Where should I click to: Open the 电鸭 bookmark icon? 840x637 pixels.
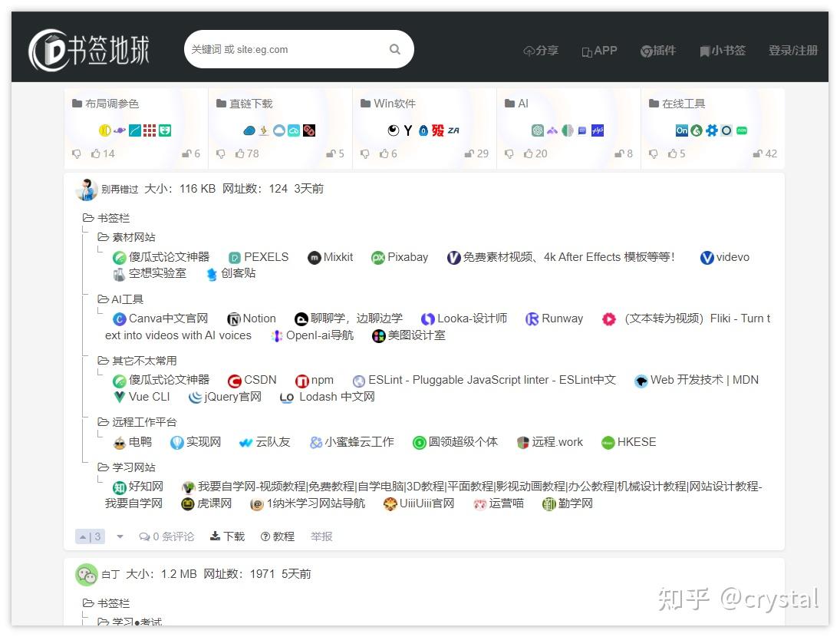click(120, 443)
